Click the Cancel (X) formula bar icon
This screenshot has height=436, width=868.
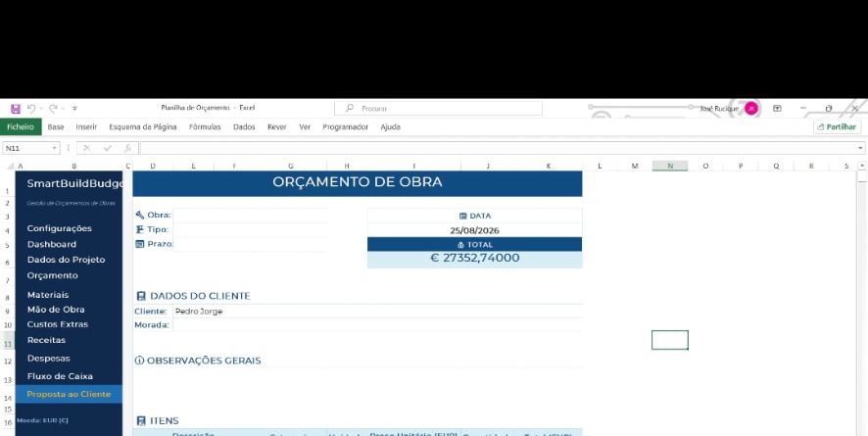pos(87,148)
